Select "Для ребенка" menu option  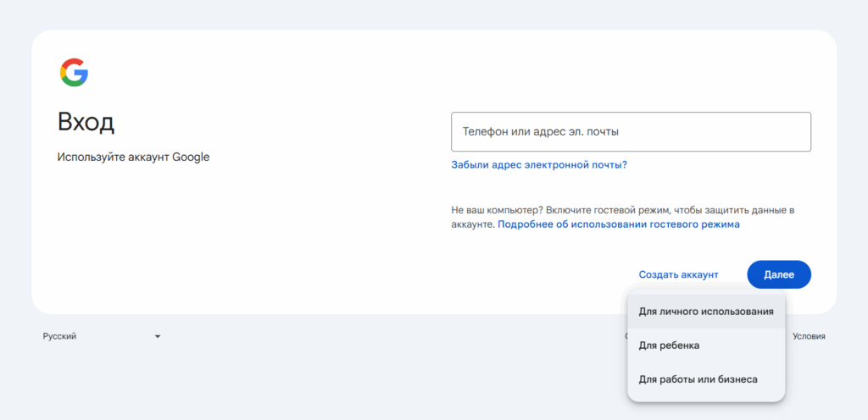click(x=706, y=345)
